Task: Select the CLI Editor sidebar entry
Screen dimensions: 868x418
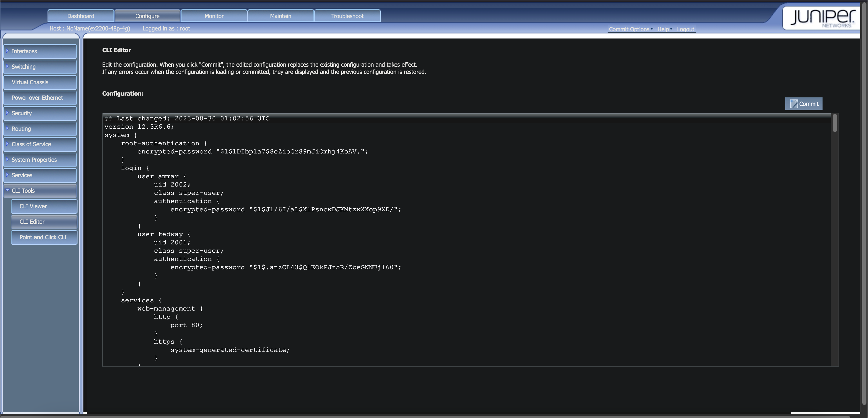Action: click(x=32, y=221)
